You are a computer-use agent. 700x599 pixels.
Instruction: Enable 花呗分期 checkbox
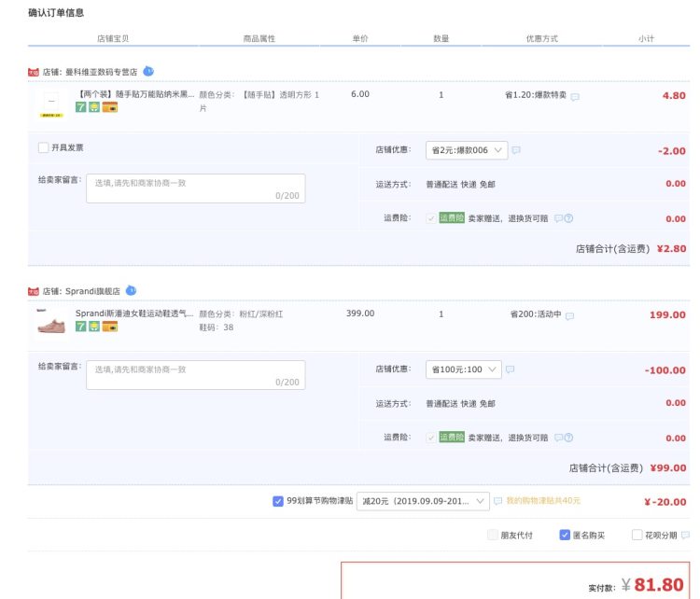coord(637,535)
